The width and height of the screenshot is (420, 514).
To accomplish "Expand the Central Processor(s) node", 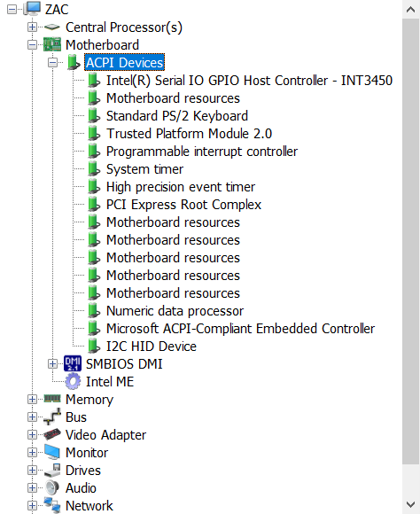I will click(32, 27).
